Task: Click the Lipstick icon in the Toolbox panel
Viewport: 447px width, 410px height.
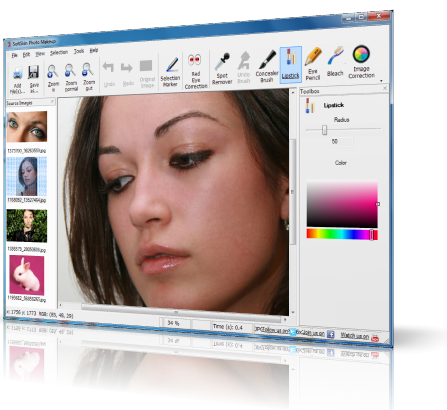Action: pos(310,106)
